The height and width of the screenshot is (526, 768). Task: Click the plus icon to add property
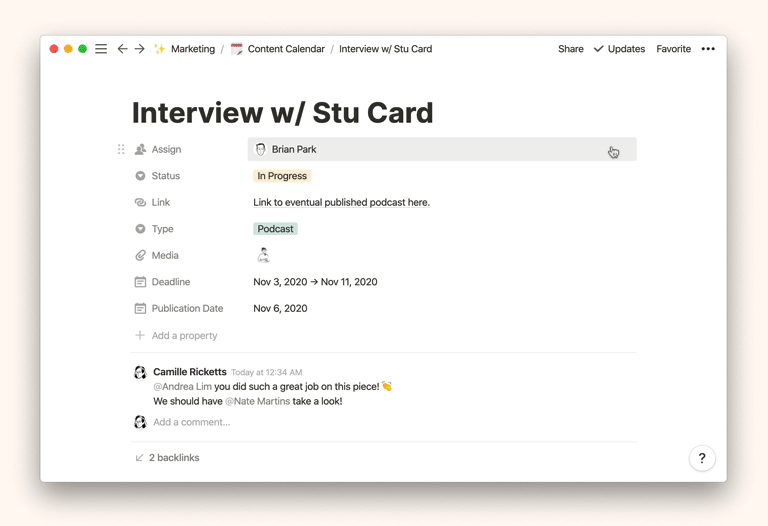coord(140,335)
